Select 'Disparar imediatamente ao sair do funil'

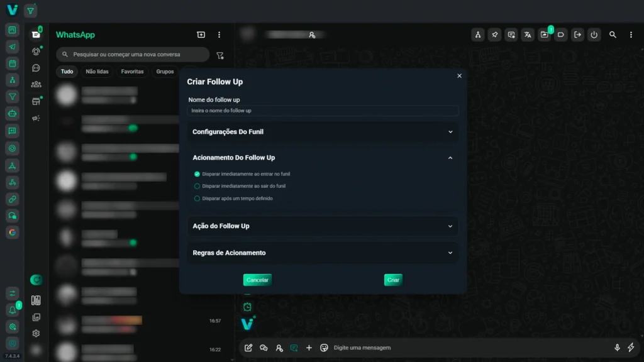coord(197,186)
